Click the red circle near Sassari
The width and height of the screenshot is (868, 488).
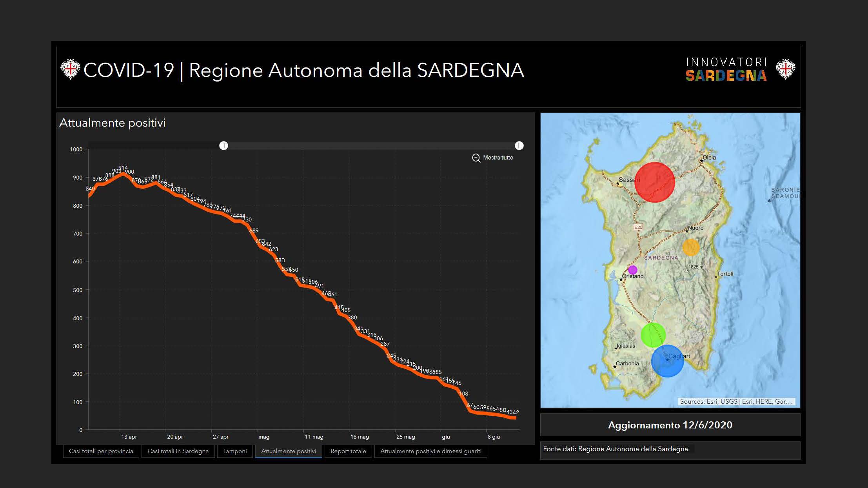tap(654, 182)
